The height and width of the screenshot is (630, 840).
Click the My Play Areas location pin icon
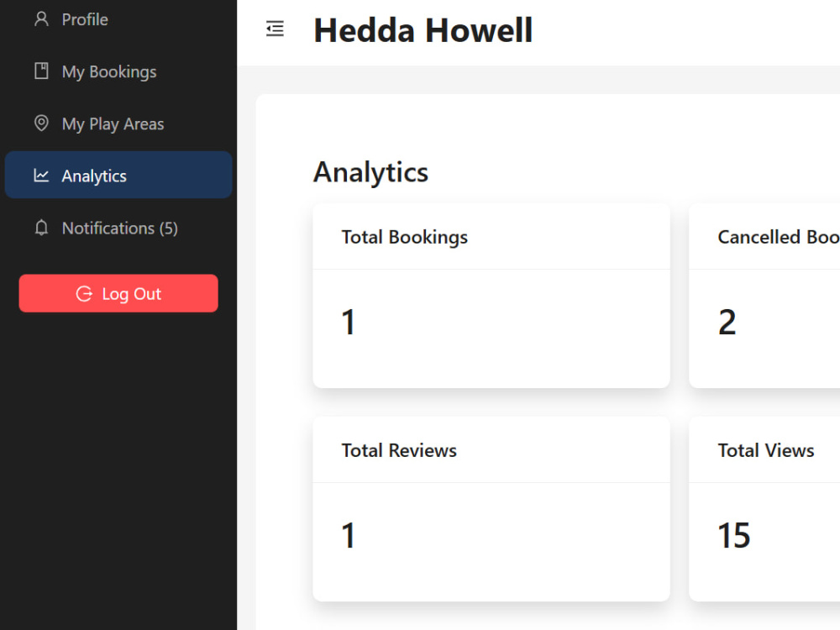click(41, 123)
